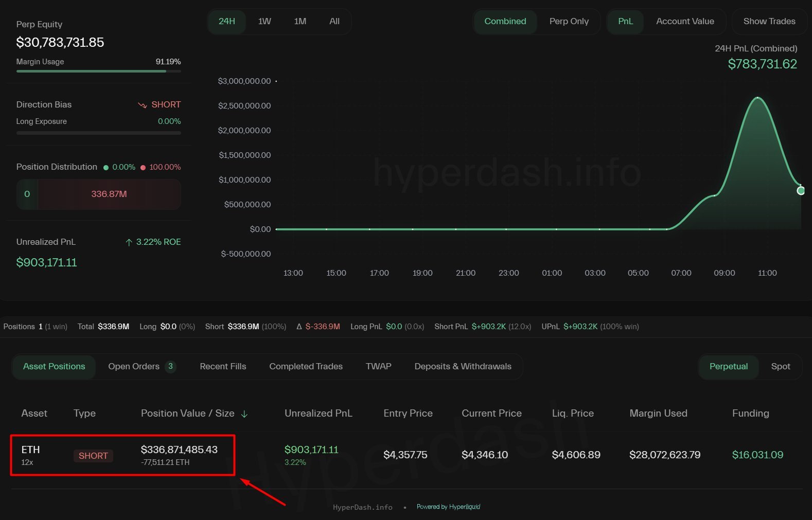This screenshot has height=520, width=812.
Task: Click the red dot in Position Distribution
Action: [x=143, y=168]
